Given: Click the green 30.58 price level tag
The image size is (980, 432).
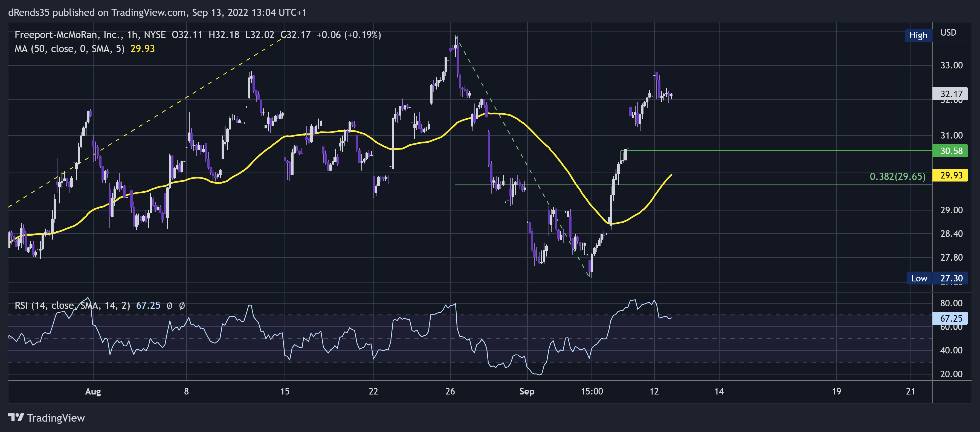Looking at the screenshot, I should coord(951,151).
